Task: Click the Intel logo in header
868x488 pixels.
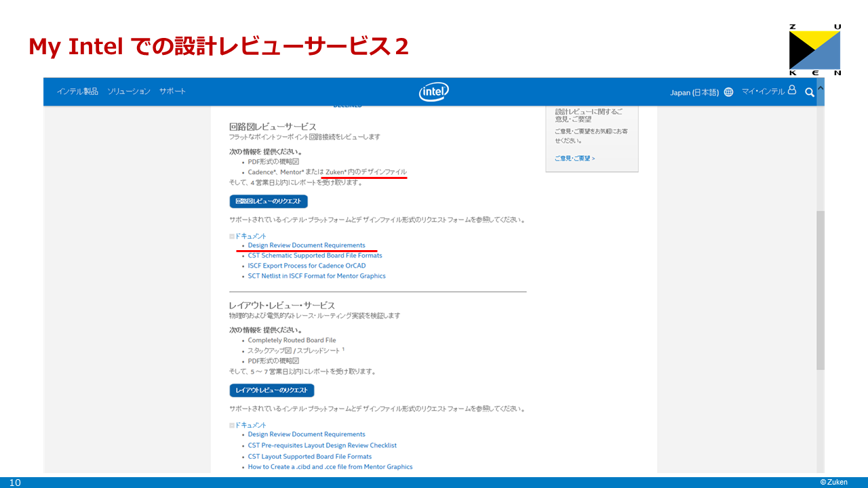Action: pos(434,91)
